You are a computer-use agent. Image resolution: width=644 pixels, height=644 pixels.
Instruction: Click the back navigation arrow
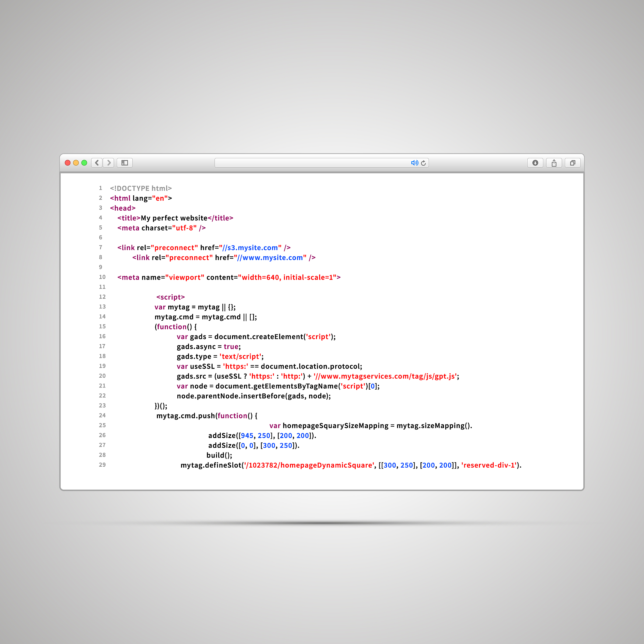coord(97,163)
